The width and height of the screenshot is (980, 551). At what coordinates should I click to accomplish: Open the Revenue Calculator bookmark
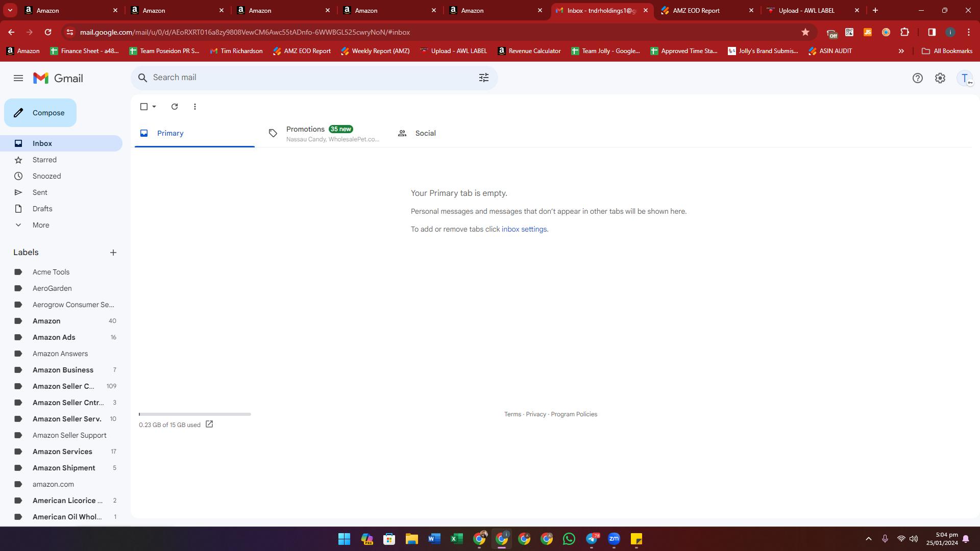529,51
